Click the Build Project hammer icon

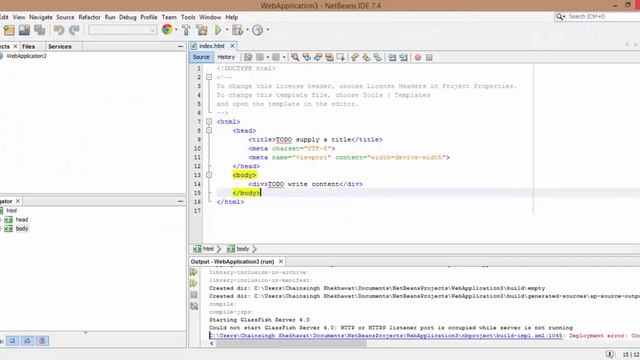[x=186, y=30]
